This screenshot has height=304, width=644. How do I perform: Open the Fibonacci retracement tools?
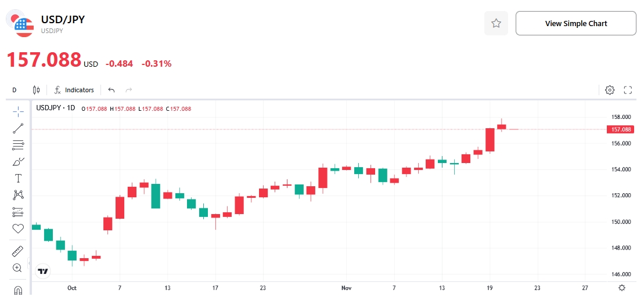click(x=18, y=145)
